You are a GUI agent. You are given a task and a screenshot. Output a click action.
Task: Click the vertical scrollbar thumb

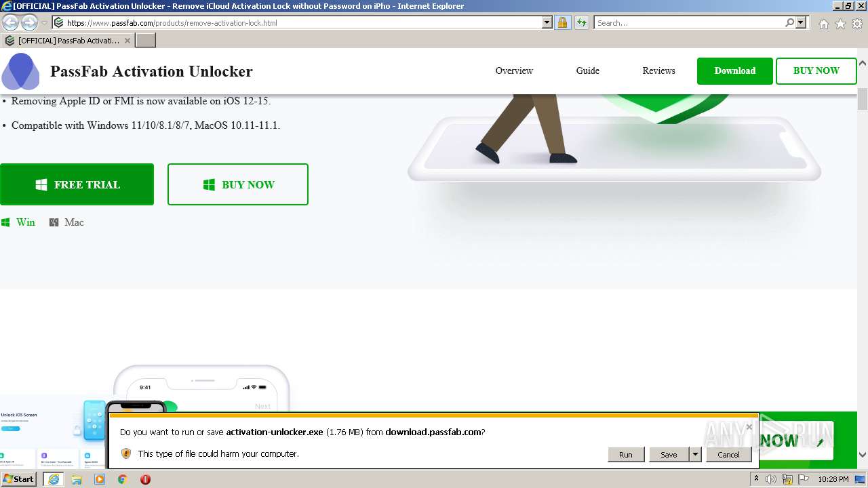[x=863, y=98]
